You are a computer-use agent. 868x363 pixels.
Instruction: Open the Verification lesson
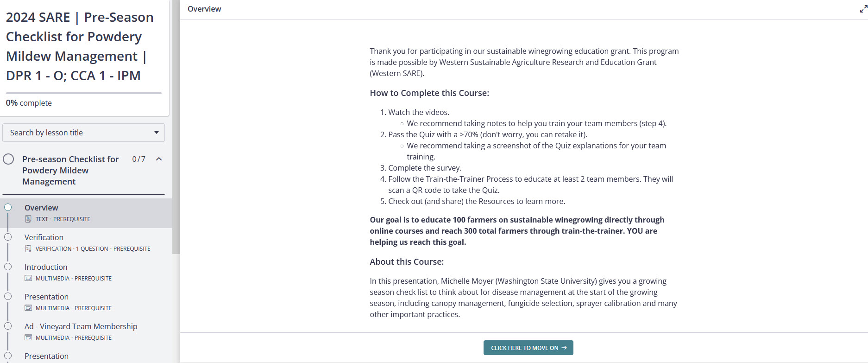44,237
